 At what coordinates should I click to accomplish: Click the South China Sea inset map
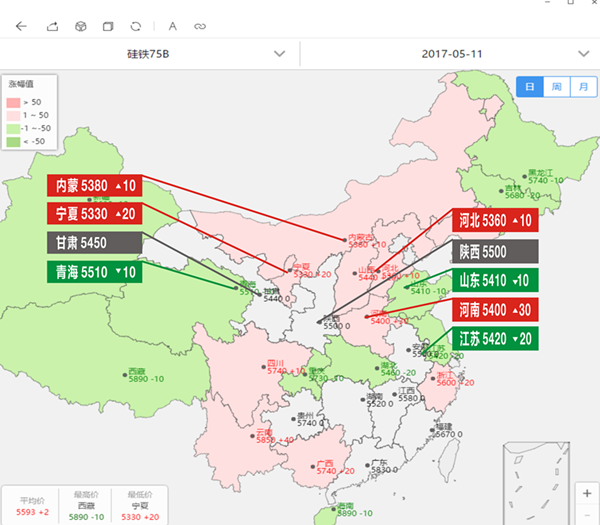click(x=536, y=484)
